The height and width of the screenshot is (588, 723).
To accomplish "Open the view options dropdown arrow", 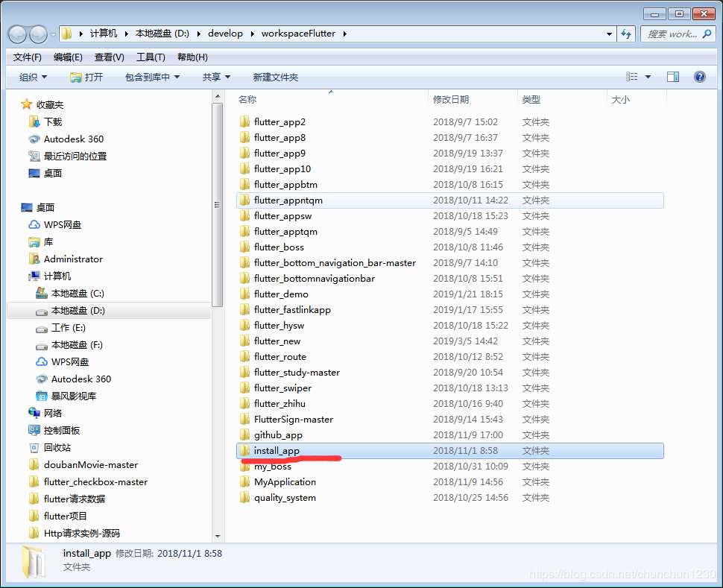I will tap(648, 77).
